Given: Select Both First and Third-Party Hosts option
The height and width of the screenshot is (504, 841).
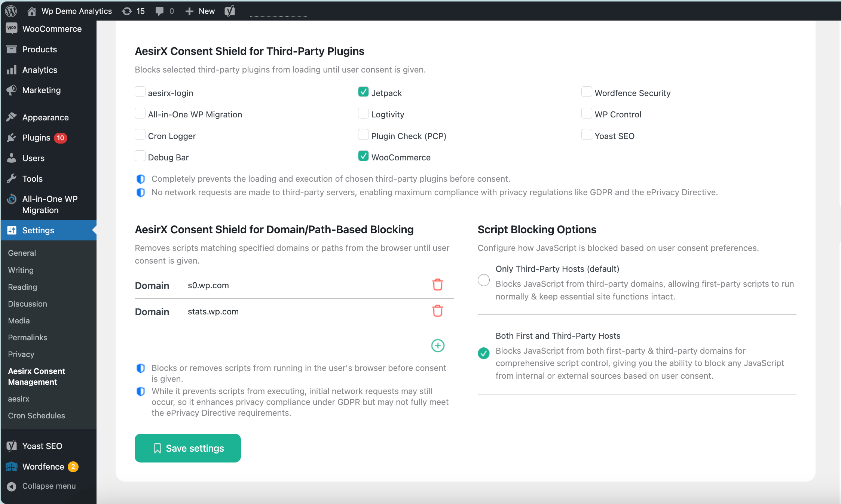Looking at the screenshot, I should 484,353.
